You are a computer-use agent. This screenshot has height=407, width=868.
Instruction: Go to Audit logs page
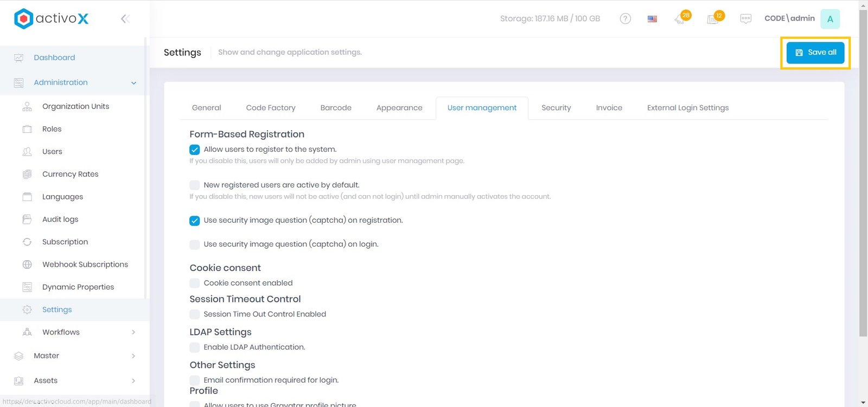tap(60, 219)
